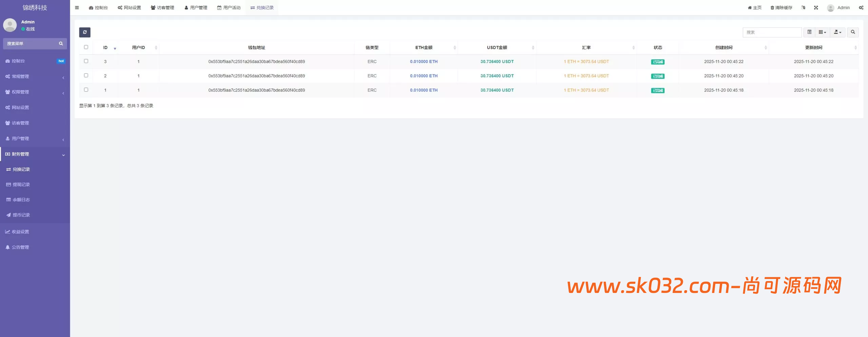
Task: Open the 提现记录 sidebar link
Action: coord(22,184)
